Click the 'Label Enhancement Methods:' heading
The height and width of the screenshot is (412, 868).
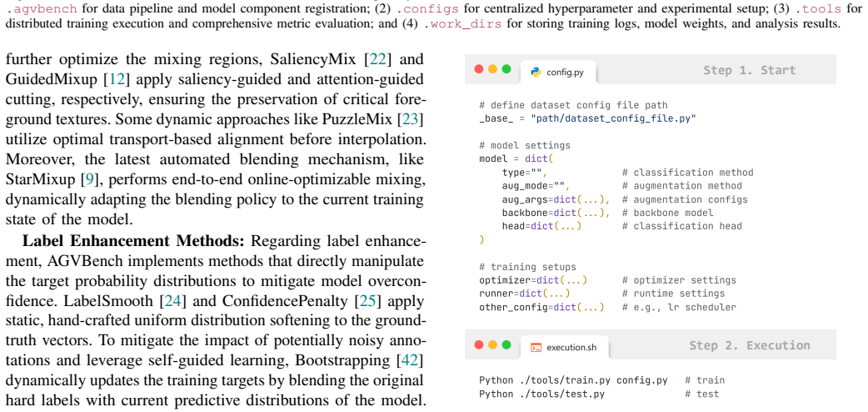[133, 242]
